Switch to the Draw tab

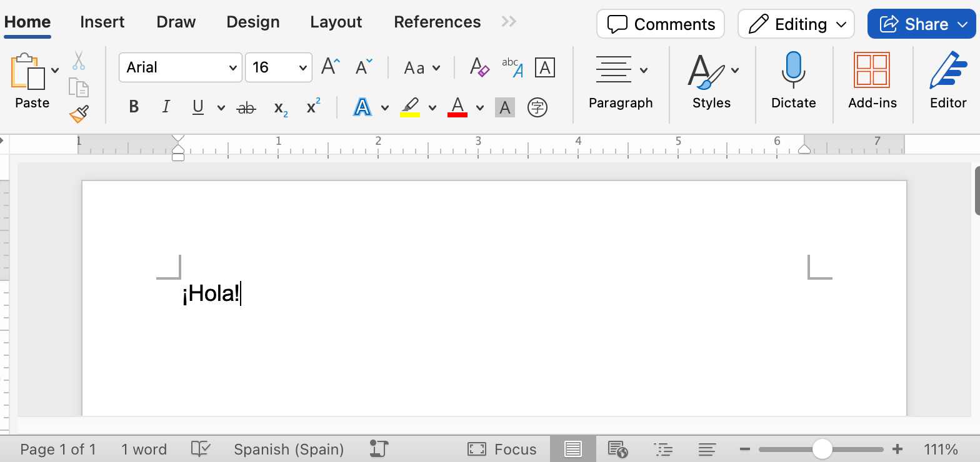pyautogui.click(x=176, y=22)
